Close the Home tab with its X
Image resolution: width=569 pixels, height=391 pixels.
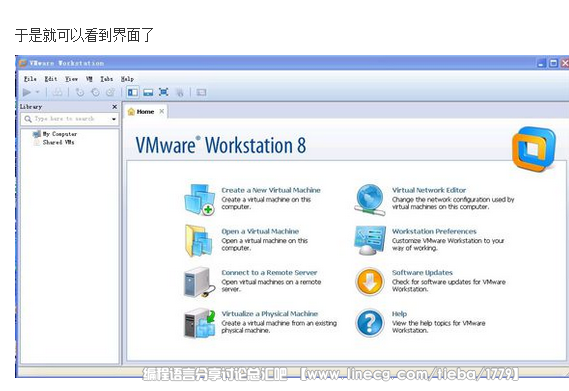click(162, 111)
